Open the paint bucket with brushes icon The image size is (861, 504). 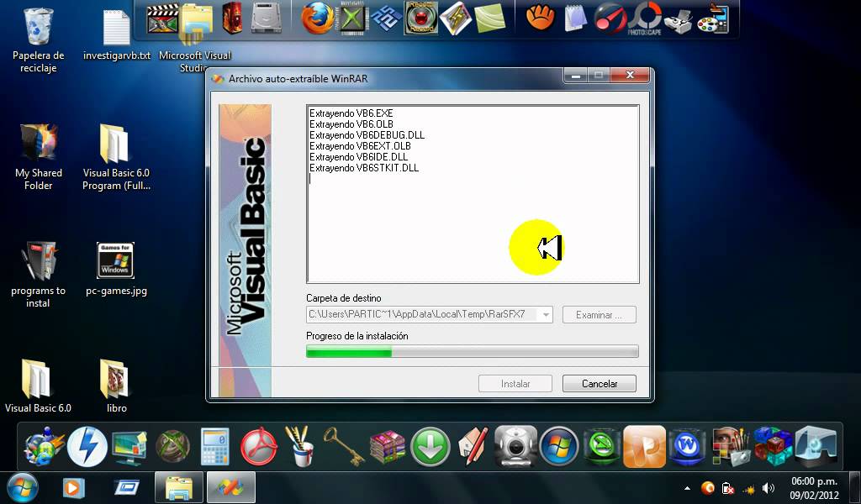pyautogui.click(x=300, y=446)
